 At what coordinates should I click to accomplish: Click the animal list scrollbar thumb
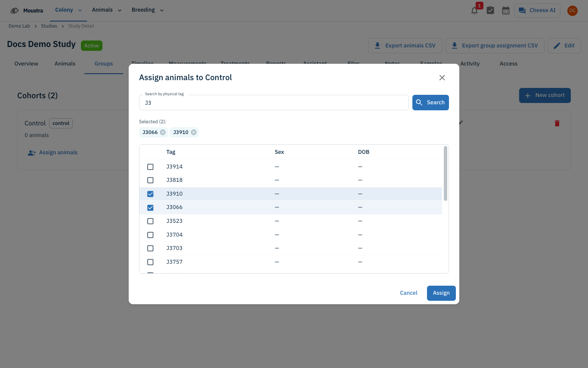446,173
